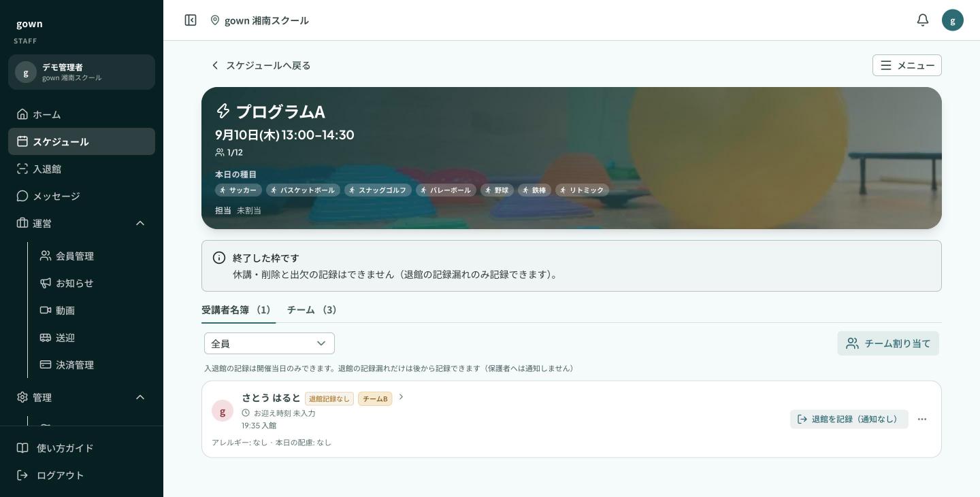Image resolution: width=980 pixels, height=497 pixels.
Task: Click the プログラムA lightning icon
Action: (223, 111)
